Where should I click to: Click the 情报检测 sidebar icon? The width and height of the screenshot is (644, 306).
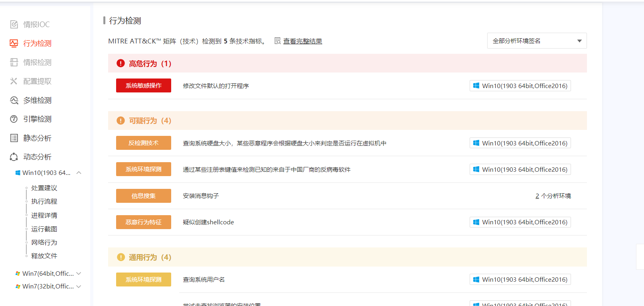click(x=14, y=62)
